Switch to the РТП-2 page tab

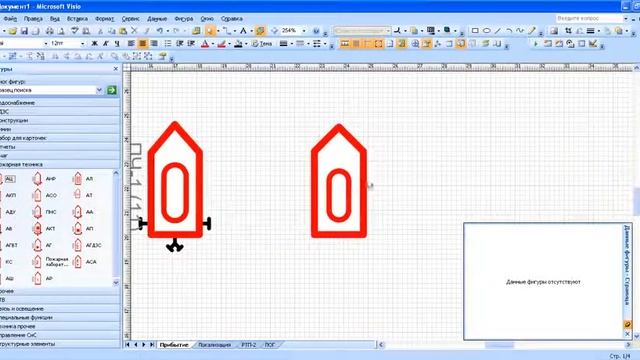click(x=249, y=345)
